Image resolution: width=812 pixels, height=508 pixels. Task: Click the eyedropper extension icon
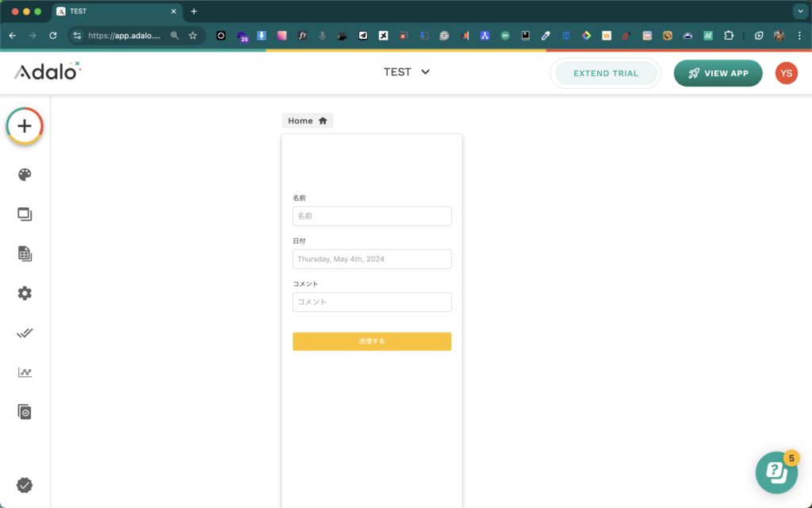coord(546,36)
